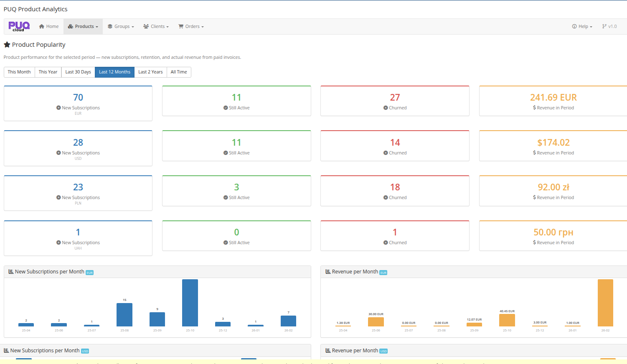Select Home in the navigation bar

coord(49,26)
